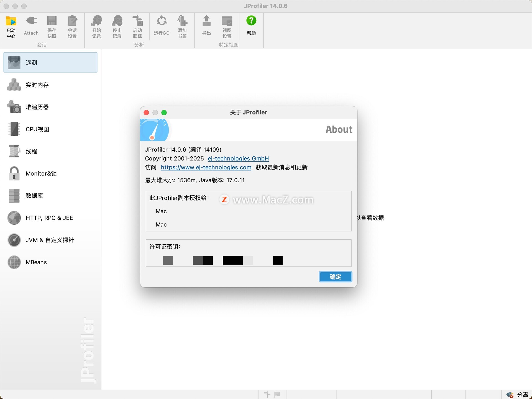Open Live Memory (实时内存) section
Viewport: 532px width, 399px height.
pos(50,85)
